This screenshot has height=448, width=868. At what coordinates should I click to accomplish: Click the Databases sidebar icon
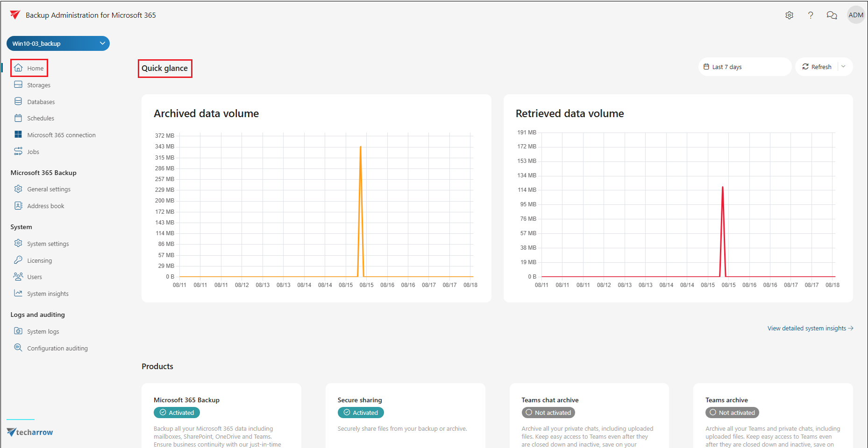tap(18, 102)
